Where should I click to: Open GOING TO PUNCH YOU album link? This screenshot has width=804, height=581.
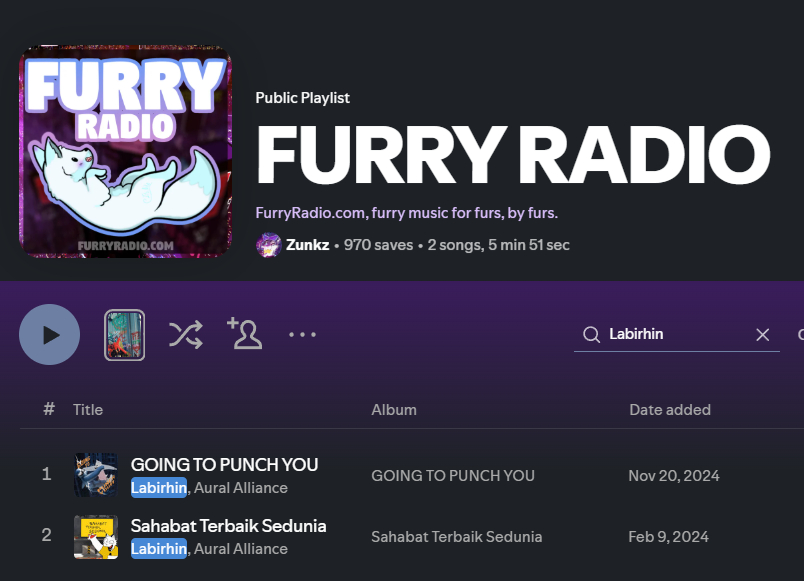452,476
